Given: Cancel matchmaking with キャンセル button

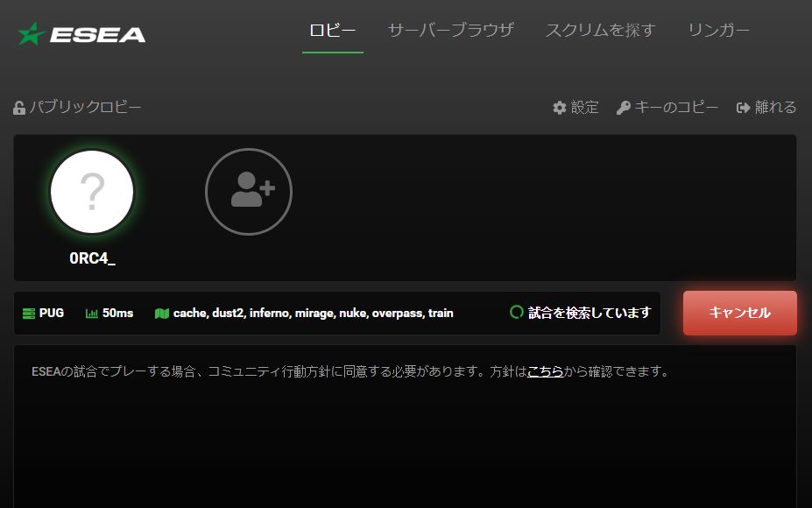Looking at the screenshot, I should (739, 313).
